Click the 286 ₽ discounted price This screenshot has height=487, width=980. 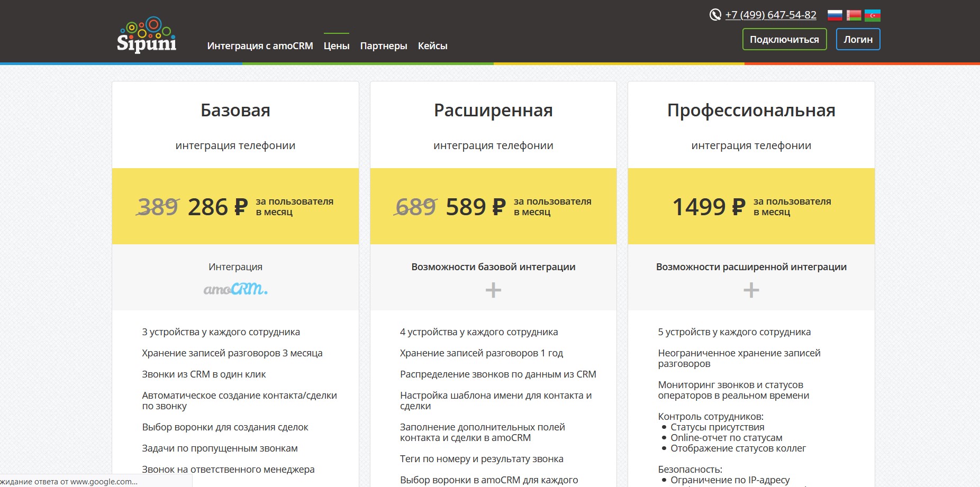(217, 207)
